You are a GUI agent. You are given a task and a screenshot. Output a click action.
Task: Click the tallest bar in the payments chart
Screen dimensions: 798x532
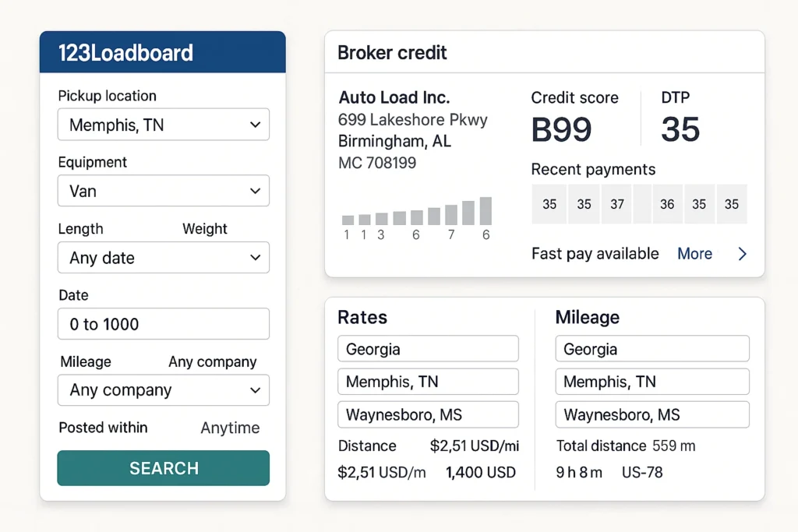[485, 212]
